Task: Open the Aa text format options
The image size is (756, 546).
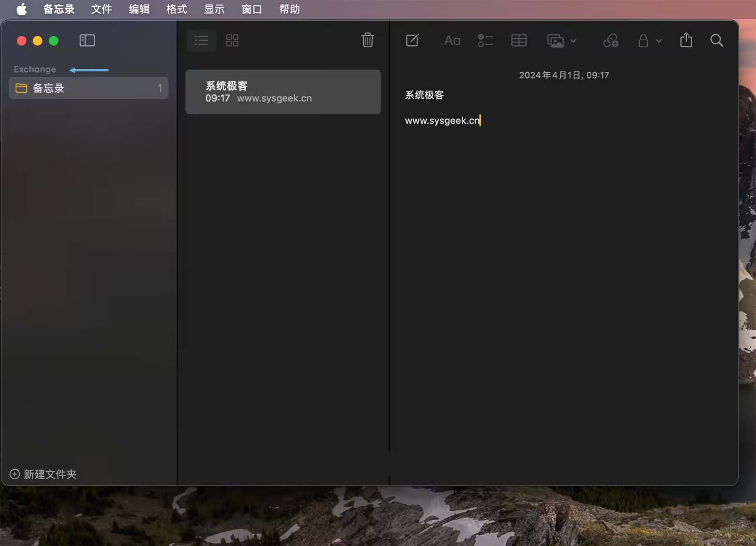Action: (x=452, y=40)
